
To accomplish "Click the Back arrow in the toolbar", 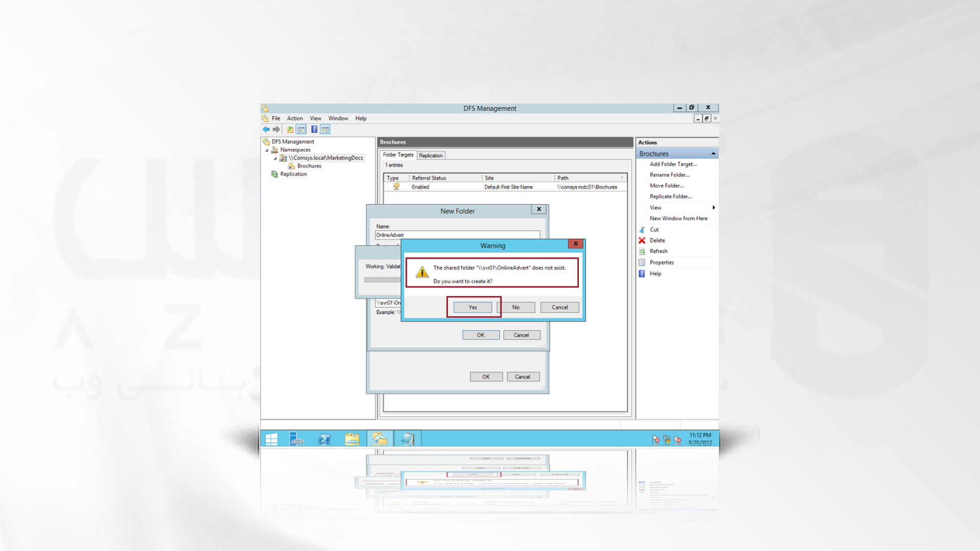I will pos(266,130).
